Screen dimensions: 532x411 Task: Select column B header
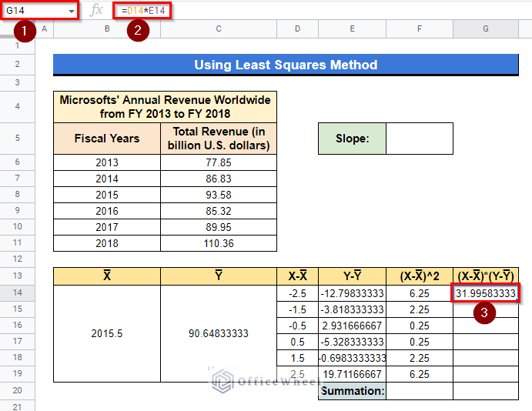pyautogui.click(x=107, y=28)
